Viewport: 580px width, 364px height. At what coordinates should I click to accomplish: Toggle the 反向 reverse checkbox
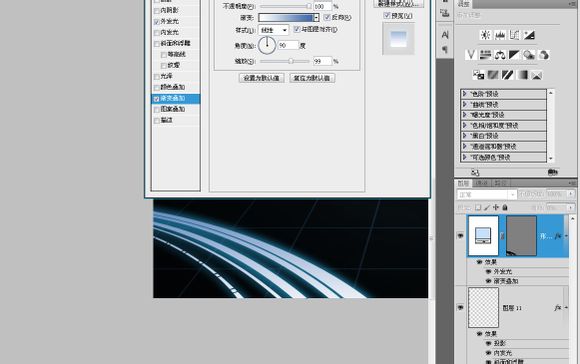[327, 17]
